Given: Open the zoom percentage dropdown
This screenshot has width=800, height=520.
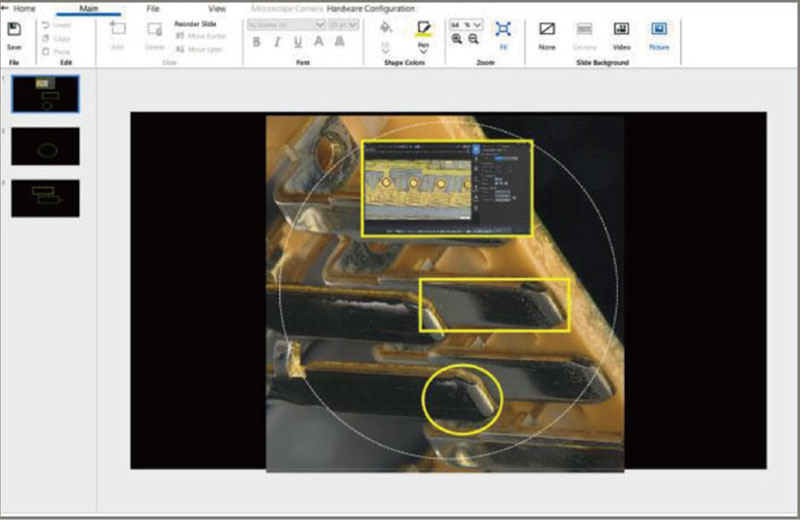Looking at the screenshot, I should coord(476,23).
